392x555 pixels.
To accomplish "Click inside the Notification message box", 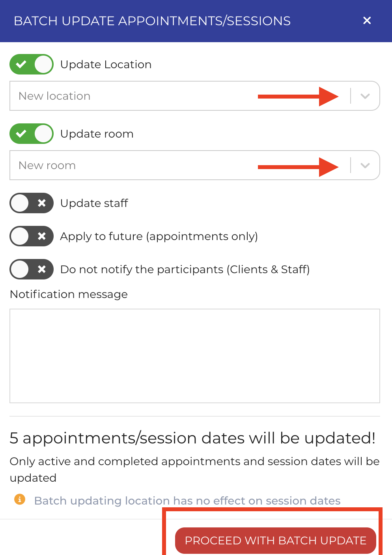I will tap(195, 355).
